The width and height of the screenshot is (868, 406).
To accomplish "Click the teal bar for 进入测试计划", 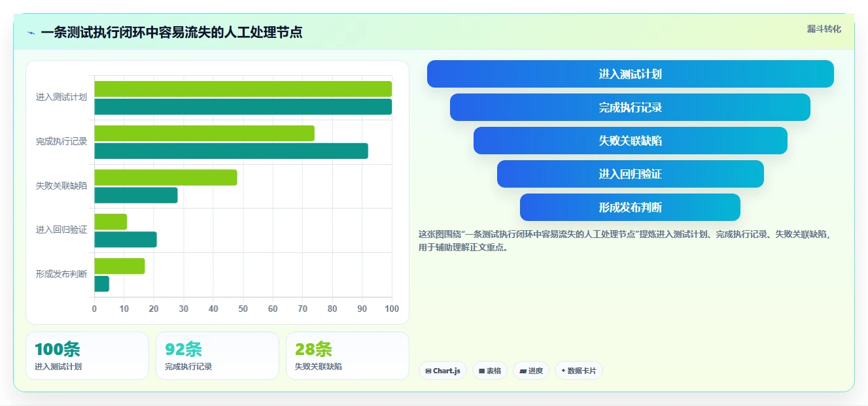I will (x=243, y=107).
